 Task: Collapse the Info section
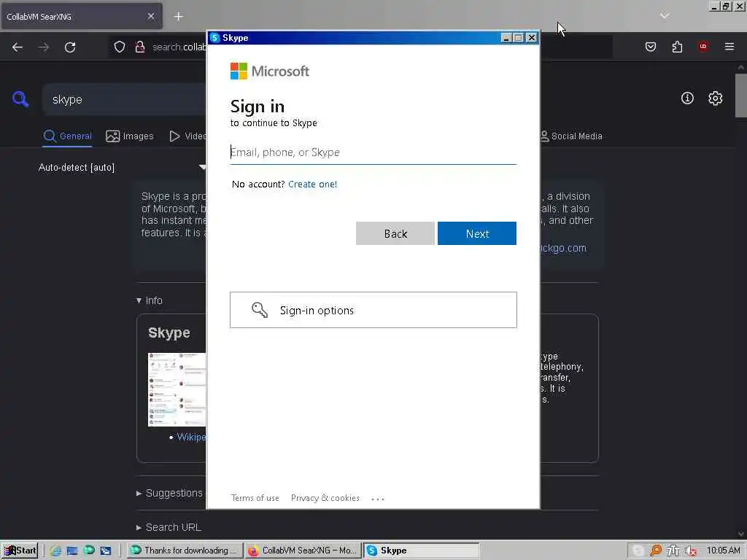coord(149,300)
